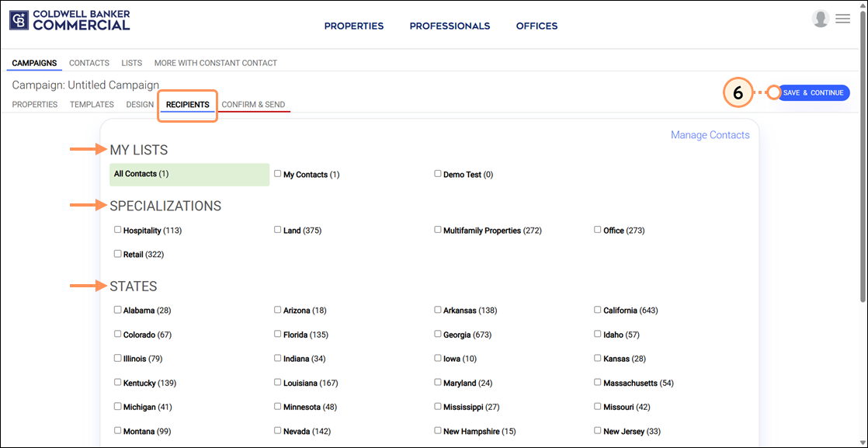Select the Demo Test contact list
The height and width of the screenshot is (448, 868).
pyautogui.click(x=438, y=174)
